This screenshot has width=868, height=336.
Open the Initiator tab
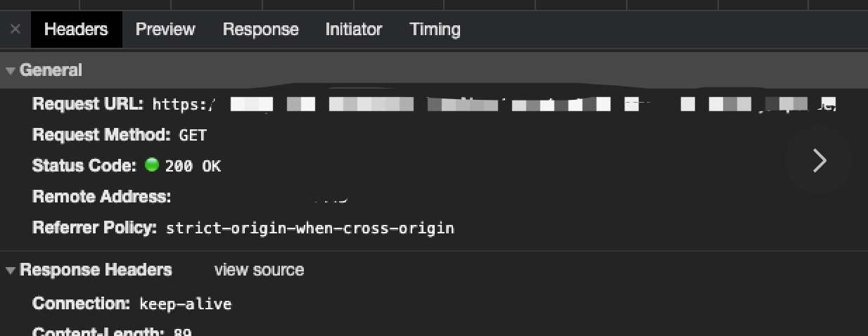[x=353, y=30]
